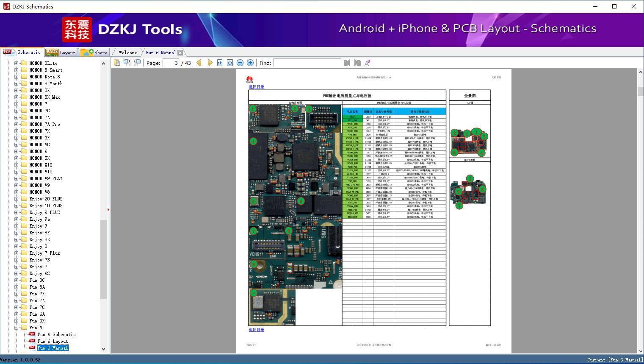This screenshot has height=364, width=644.
Task: Click the Find text field
Action: click(x=307, y=63)
